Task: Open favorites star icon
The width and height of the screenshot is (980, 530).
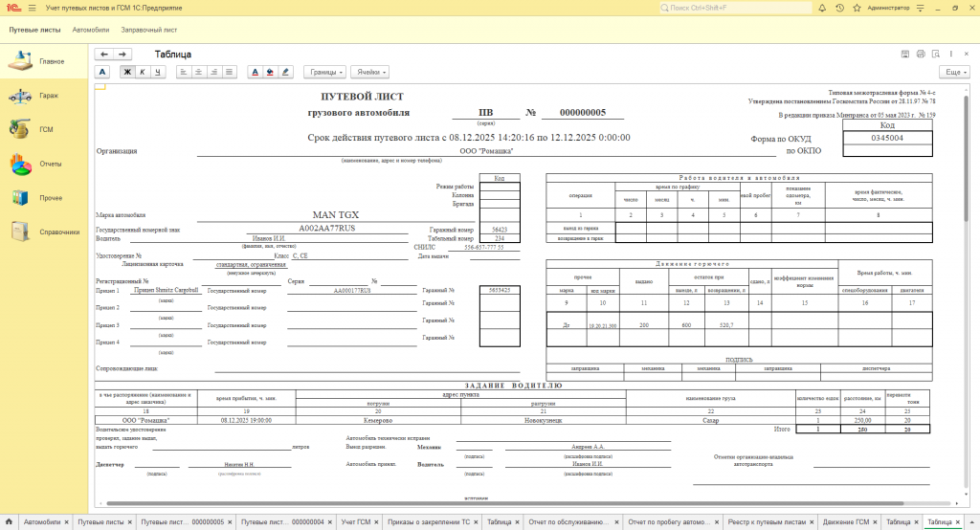Action: [x=857, y=8]
